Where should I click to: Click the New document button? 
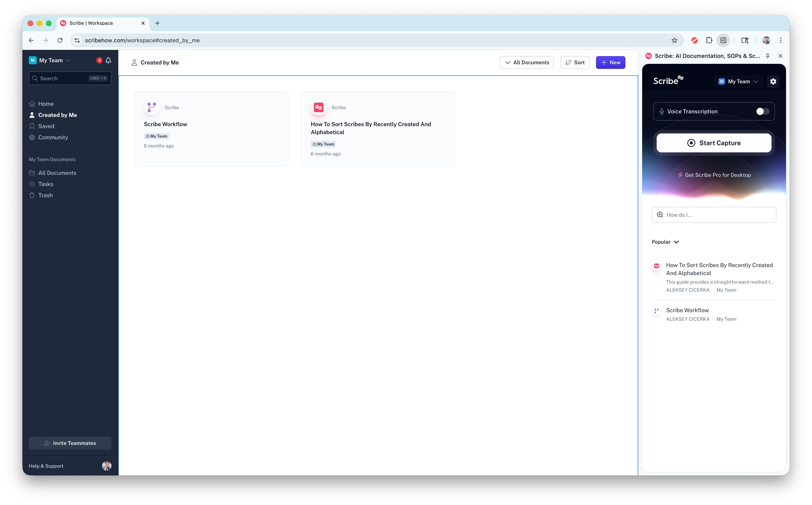click(610, 62)
